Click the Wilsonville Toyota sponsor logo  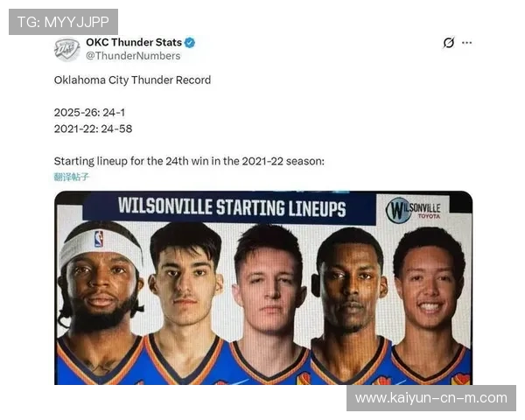pyautogui.click(x=413, y=210)
